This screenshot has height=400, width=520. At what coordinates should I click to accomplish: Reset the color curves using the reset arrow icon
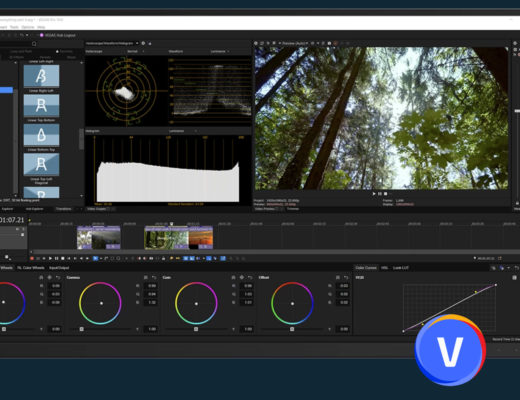pos(516,268)
